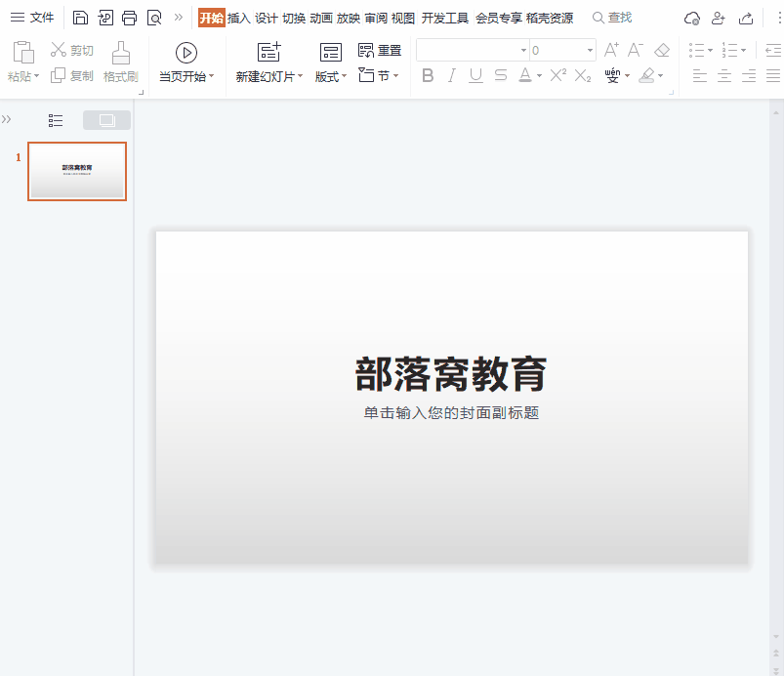Viewport: 784px width, 676px height.
Task: Click the Print icon
Action: pyautogui.click(x=127, y=17)
